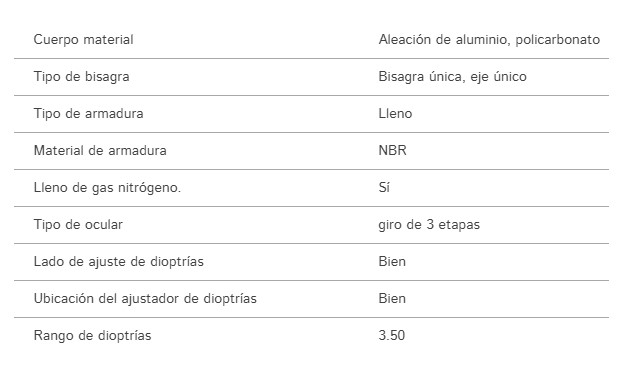Click the "Cuerpo material" label

83,40
